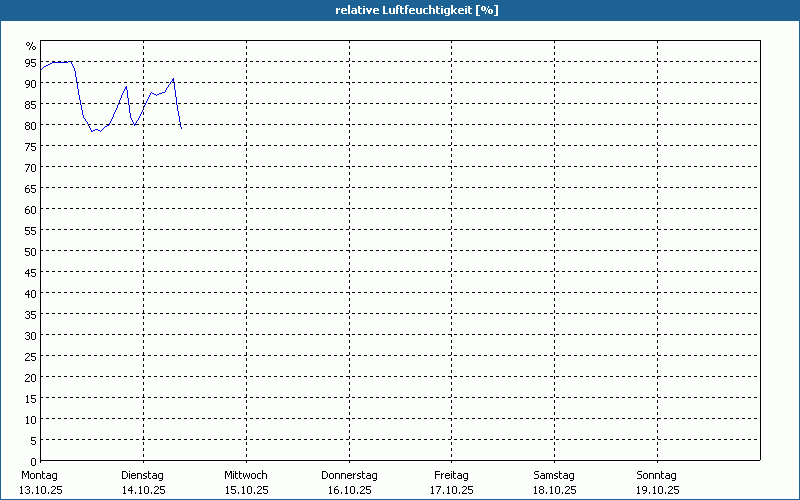Pick the Samstag day label
Viewport: 800px width, 500px height.
pyautogui.click(x=554, y=475)
